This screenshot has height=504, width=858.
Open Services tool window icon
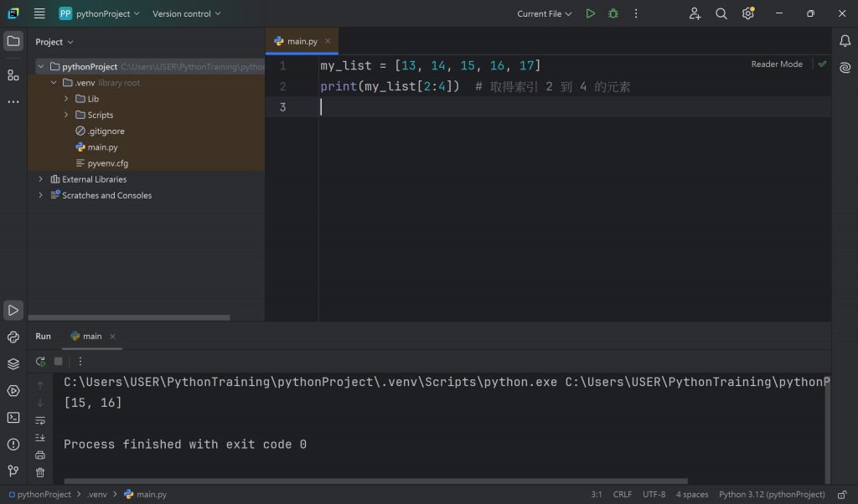tap(13, 391)
